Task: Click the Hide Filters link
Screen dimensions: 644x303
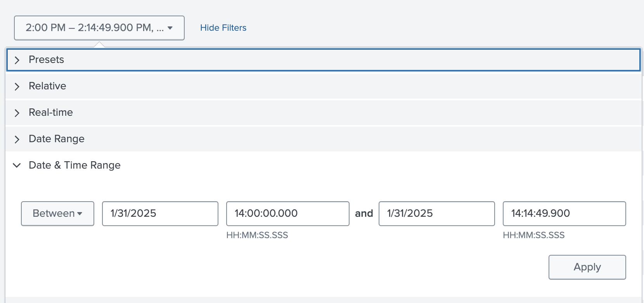Action: point(223,28)
